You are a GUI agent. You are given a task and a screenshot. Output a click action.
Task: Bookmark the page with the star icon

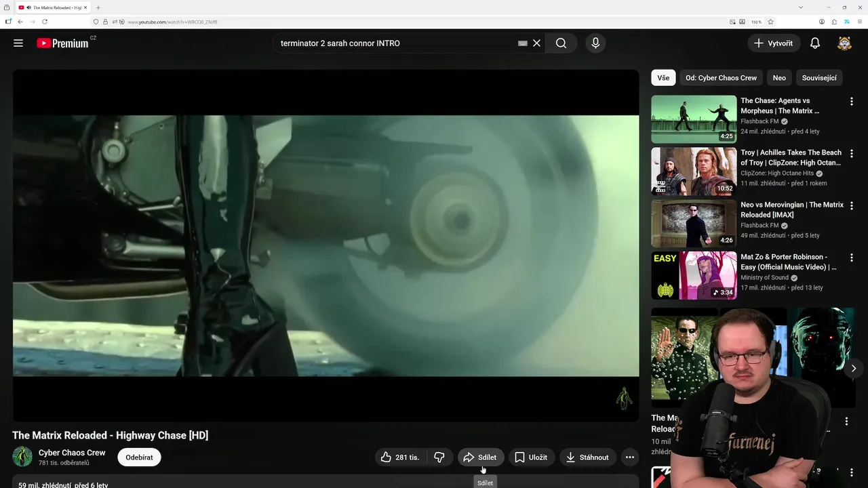pyautogui.click(x=770, y=22)
